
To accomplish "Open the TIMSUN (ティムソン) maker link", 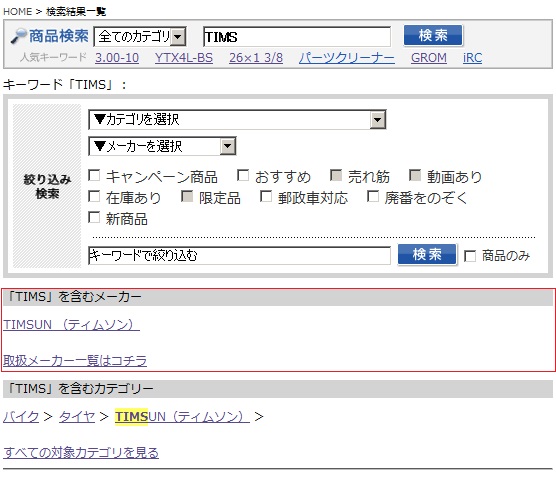I will (71, 324).
